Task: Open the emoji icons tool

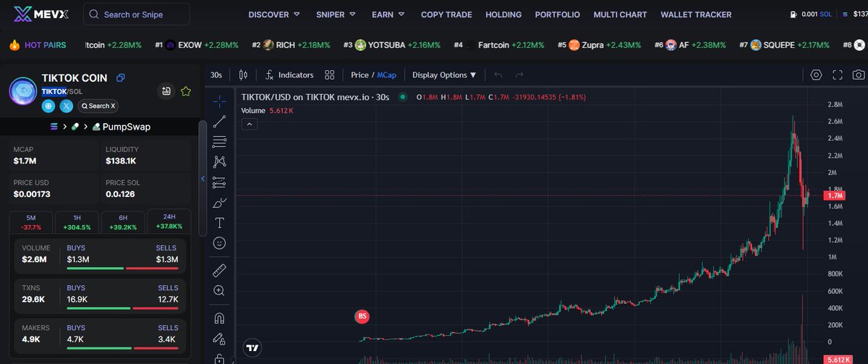Action: click(220, 243)
